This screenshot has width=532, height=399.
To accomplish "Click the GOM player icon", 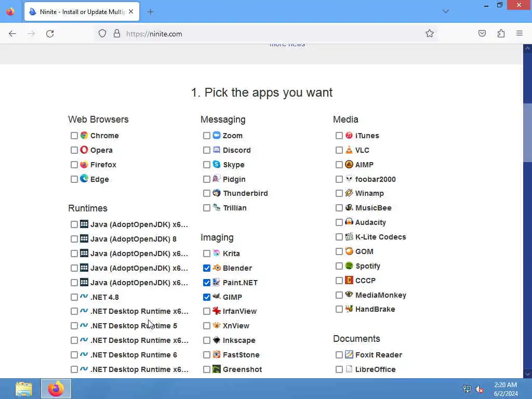I will click(x=349, y=251).
